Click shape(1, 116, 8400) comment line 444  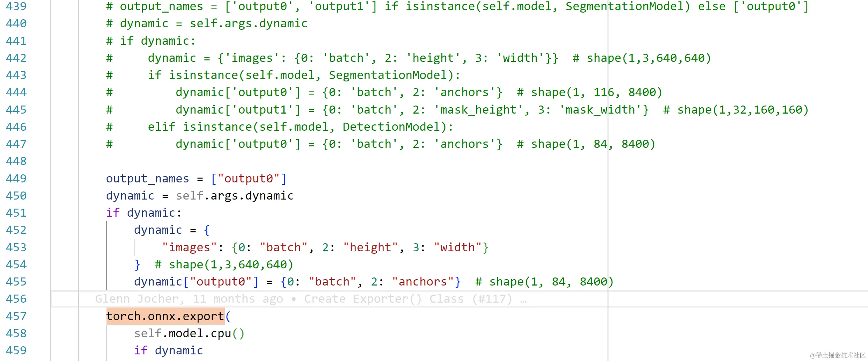(x=590, y=92)
